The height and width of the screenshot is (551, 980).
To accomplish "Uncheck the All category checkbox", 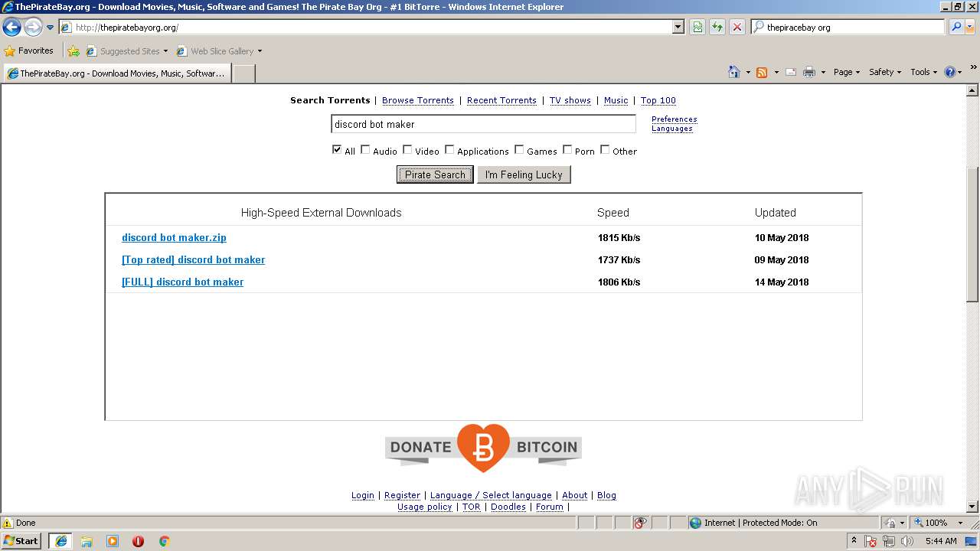I will 337,150.
